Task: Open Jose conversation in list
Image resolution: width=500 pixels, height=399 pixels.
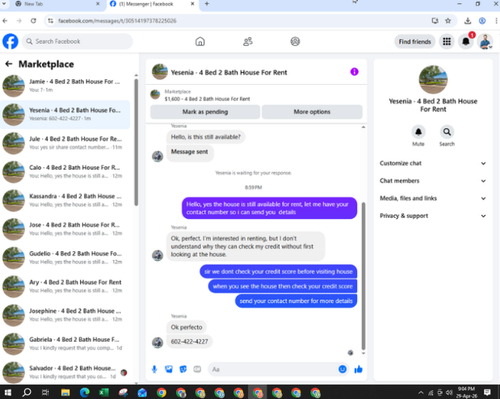Action: pos(65,229)
